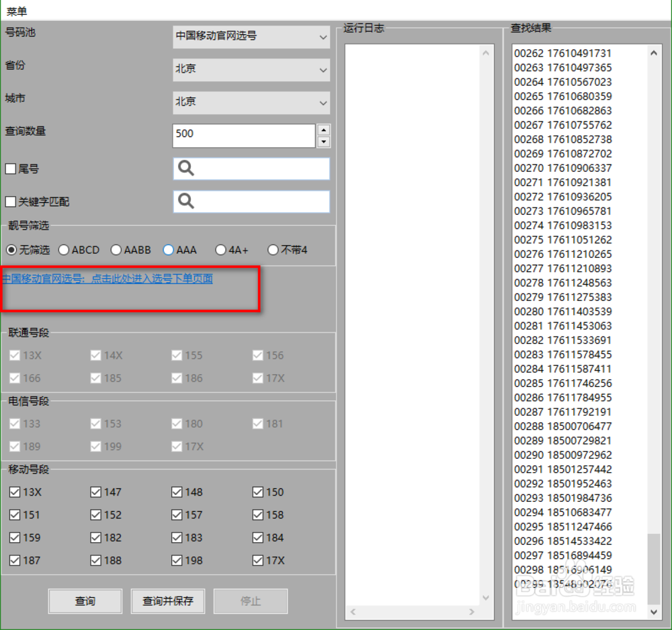
Task: Click the 查询 button
Action: (85, 601)
